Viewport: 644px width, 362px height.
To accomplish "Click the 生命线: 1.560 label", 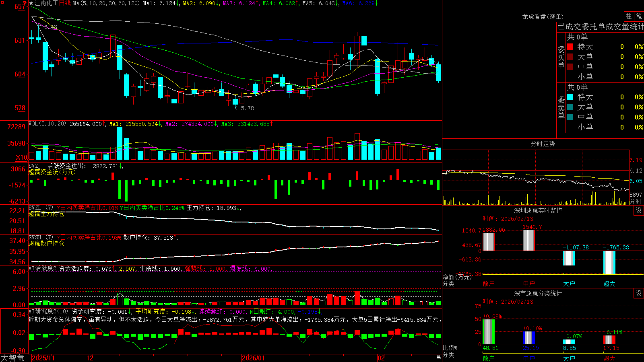I will pyautogui.click(x=160, y=269).
